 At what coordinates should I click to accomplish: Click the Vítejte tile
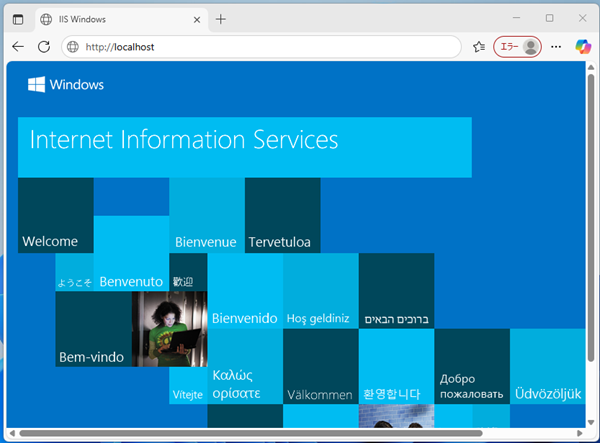pos(188,386)
